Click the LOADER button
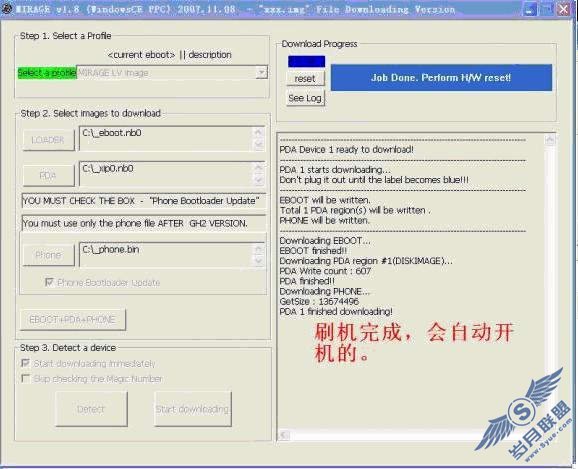Viewport: 578px width, 469px height. click(x=48, y=140)
